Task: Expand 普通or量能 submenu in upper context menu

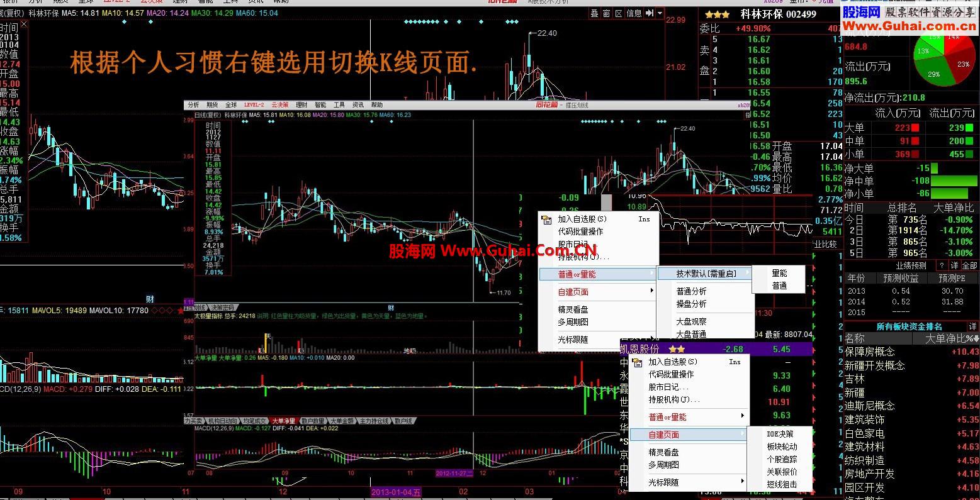Action: 598,274
